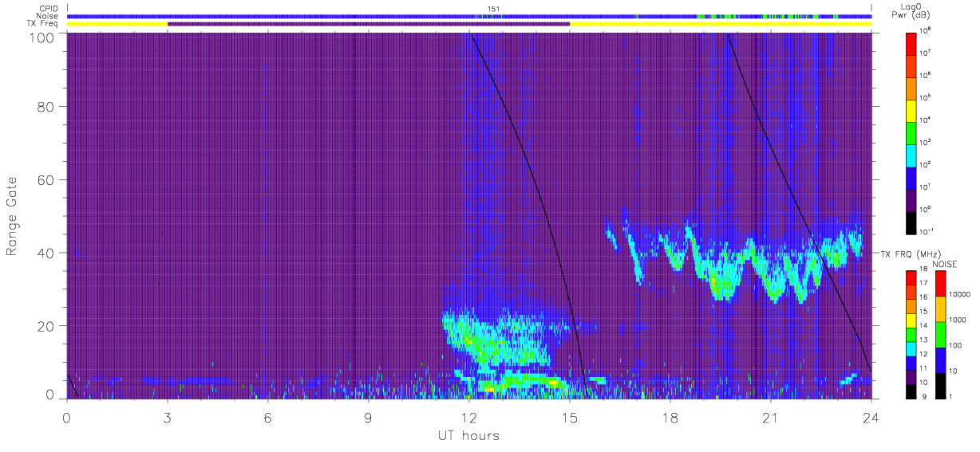Select the green segment of NOISE colorbar
The width and height of the screenshot is (980, 452).
940,335
